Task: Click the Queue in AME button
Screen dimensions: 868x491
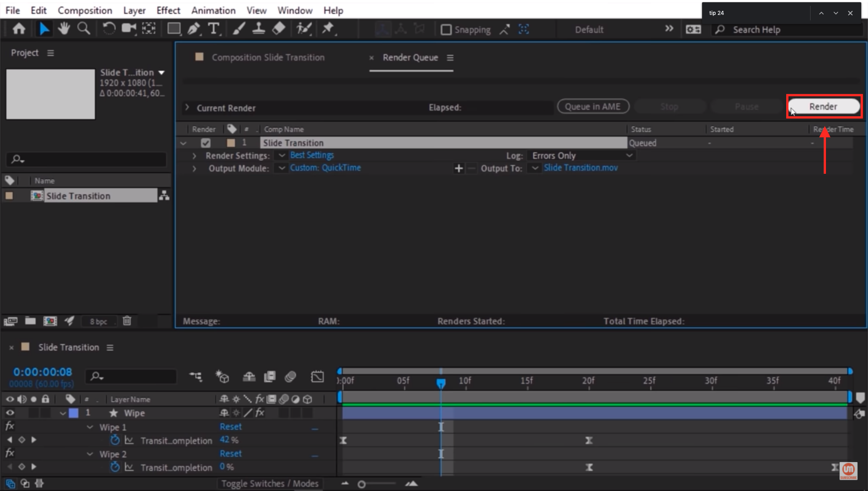Action: click(593, 106)
